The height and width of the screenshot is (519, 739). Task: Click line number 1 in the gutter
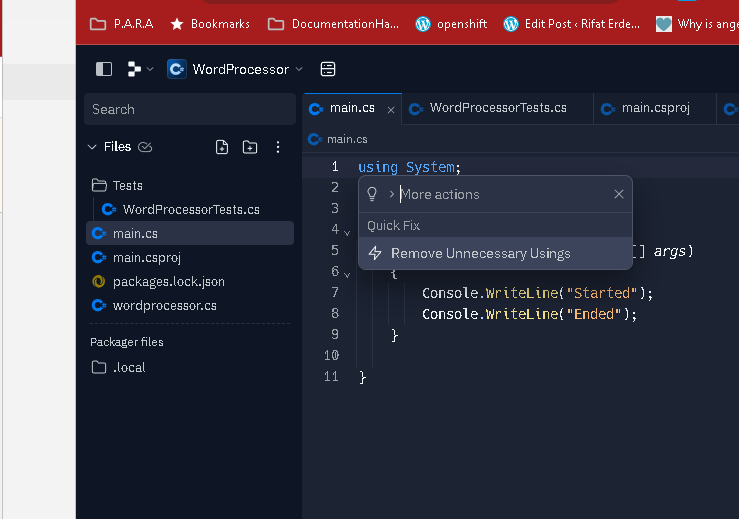[x=335, y=166]
